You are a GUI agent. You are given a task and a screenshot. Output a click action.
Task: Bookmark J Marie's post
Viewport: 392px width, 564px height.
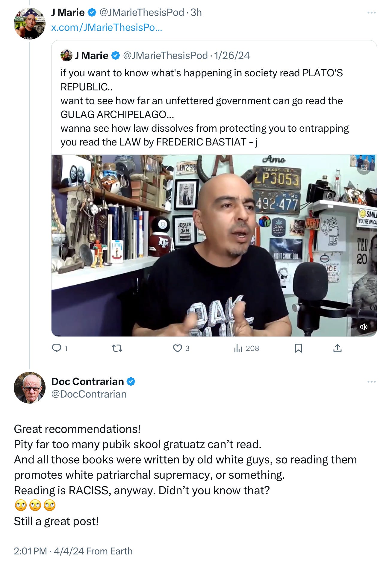[x=299, y=348]
